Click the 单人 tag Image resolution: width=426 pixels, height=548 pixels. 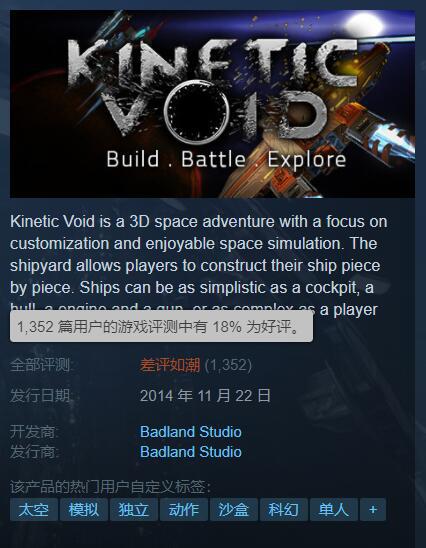click(334, 510)
